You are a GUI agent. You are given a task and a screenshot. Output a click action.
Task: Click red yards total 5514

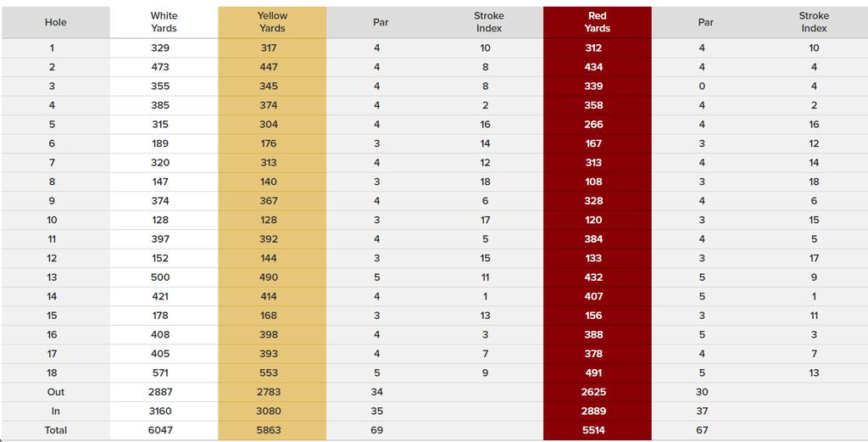(594, 430)
